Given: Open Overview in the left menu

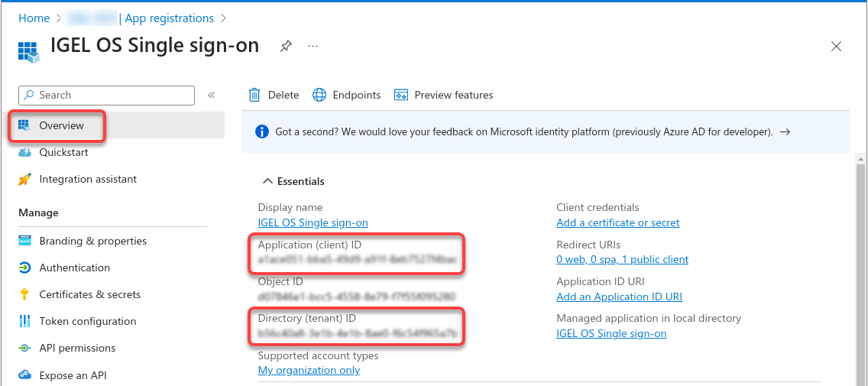Looking at the screenshot, I should pos(61,126).
